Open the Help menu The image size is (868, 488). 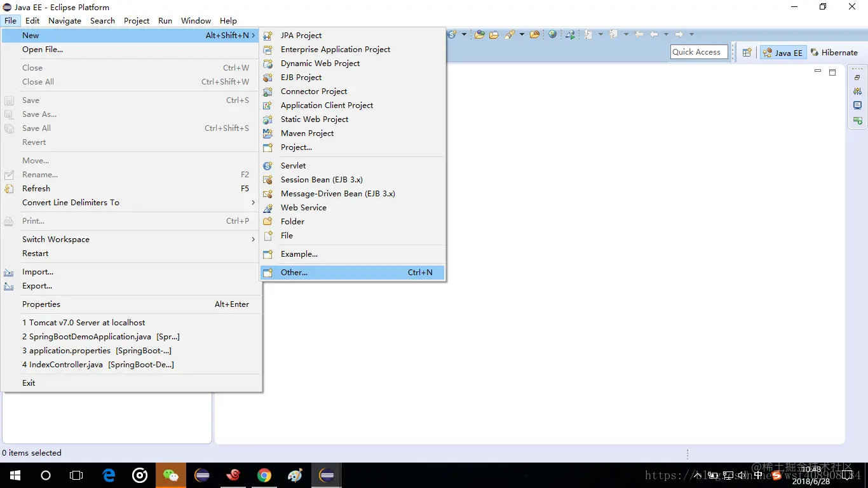coord(228,20)
